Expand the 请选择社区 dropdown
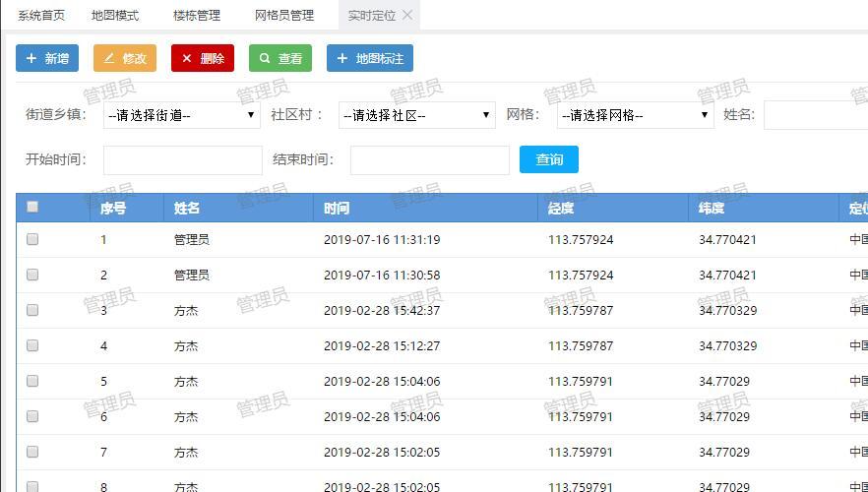Viewport: 868px width, 492px height. [417, 115]
